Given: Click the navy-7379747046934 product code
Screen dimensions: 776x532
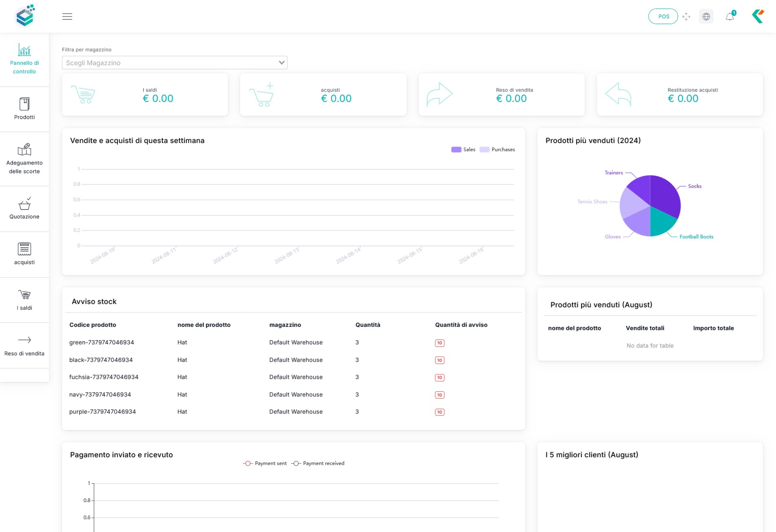Looking at the screenshot, I should point(100,394).
